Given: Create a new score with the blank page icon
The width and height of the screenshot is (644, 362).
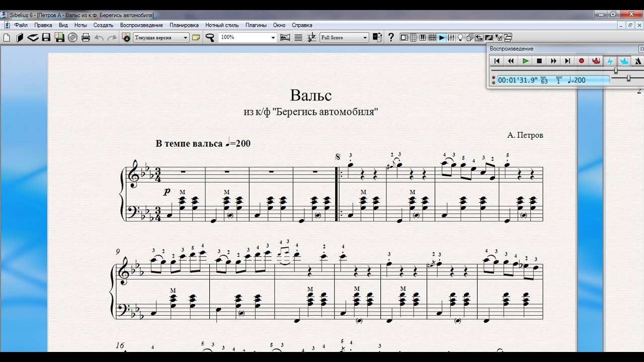Looking at the screenshot, I should click(x=7, y=37).
